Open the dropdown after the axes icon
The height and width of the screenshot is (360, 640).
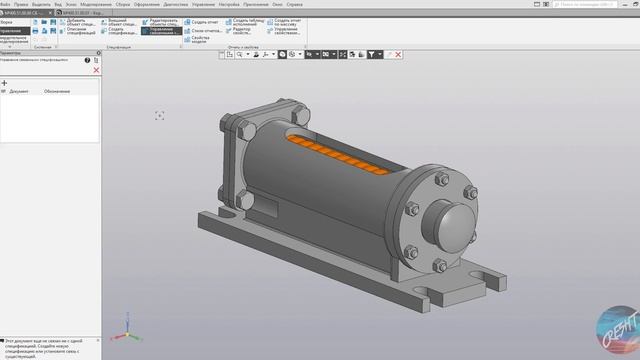[x=273, y=55]
